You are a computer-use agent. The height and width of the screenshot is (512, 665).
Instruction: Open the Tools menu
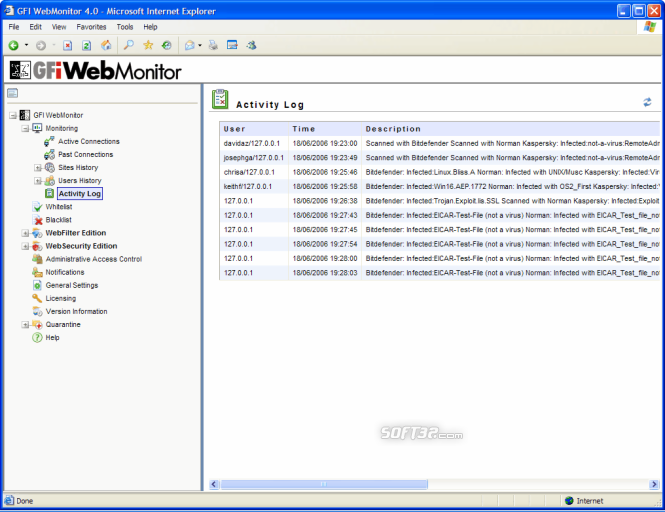click(125, 27)
